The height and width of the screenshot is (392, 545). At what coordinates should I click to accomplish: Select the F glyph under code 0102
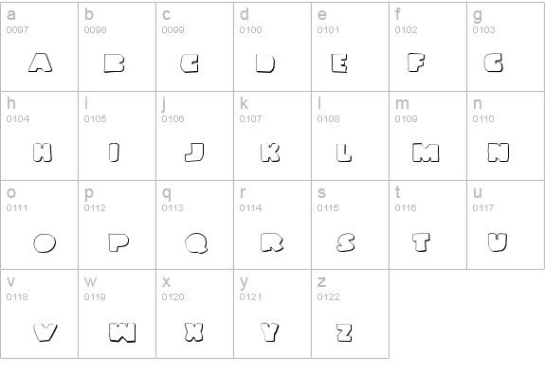416,62
